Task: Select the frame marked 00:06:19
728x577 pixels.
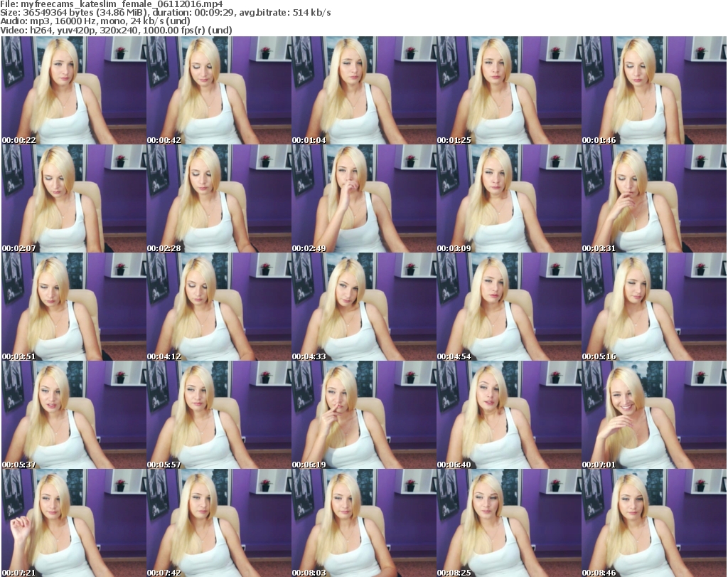Action: pos(363,415)
